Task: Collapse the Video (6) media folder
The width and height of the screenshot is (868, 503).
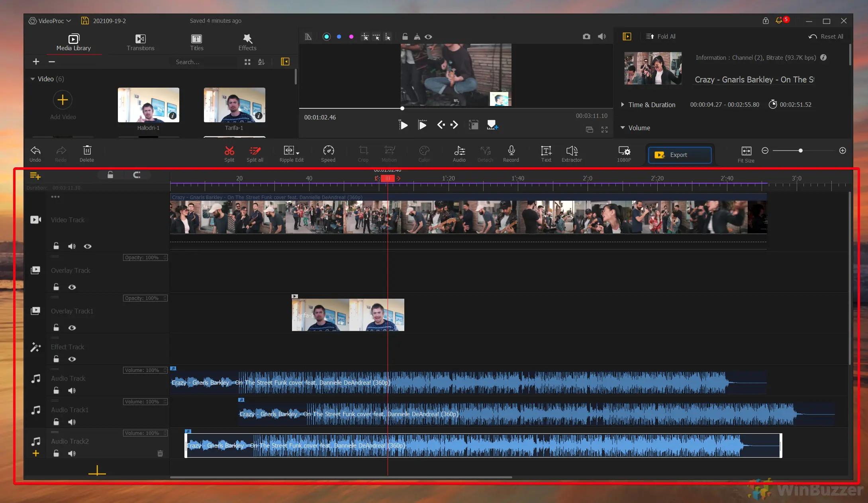Action: [x=33, y=79]
